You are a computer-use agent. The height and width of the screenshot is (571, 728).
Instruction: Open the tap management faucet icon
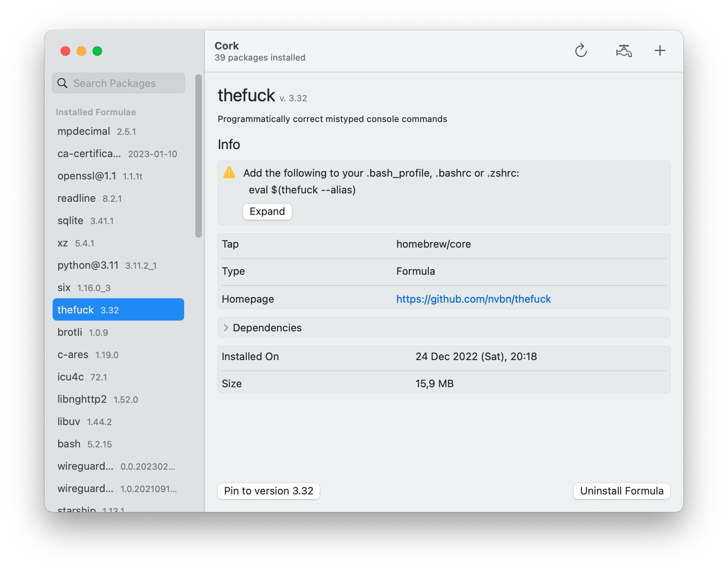tap(624, 51)
